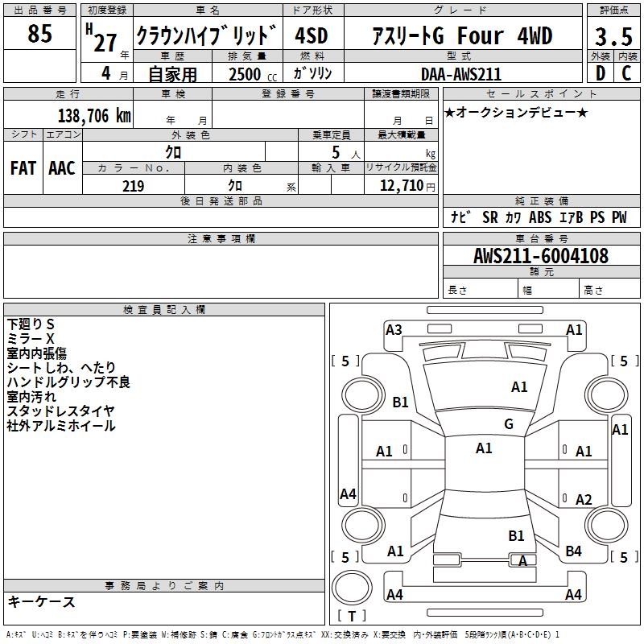Select the G windshield mark on the diagram

pos(509,424)
